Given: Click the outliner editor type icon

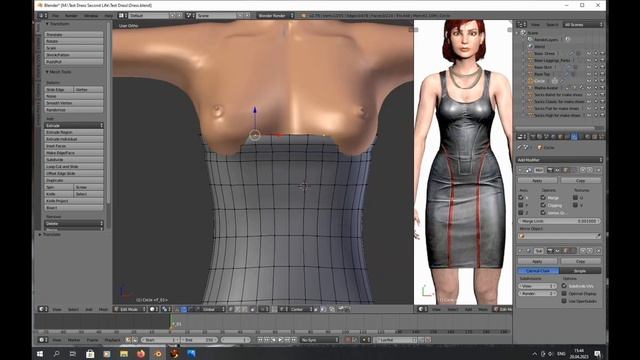Looking at the screenshot, I should pyautogui.click(x=521, y=25).
